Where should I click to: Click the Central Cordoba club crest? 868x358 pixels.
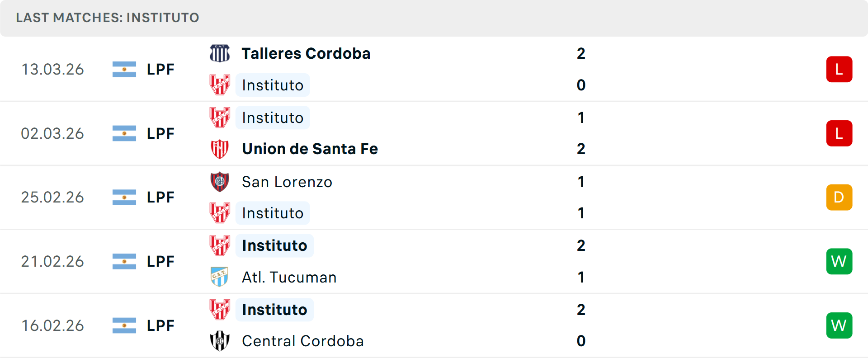220,341
